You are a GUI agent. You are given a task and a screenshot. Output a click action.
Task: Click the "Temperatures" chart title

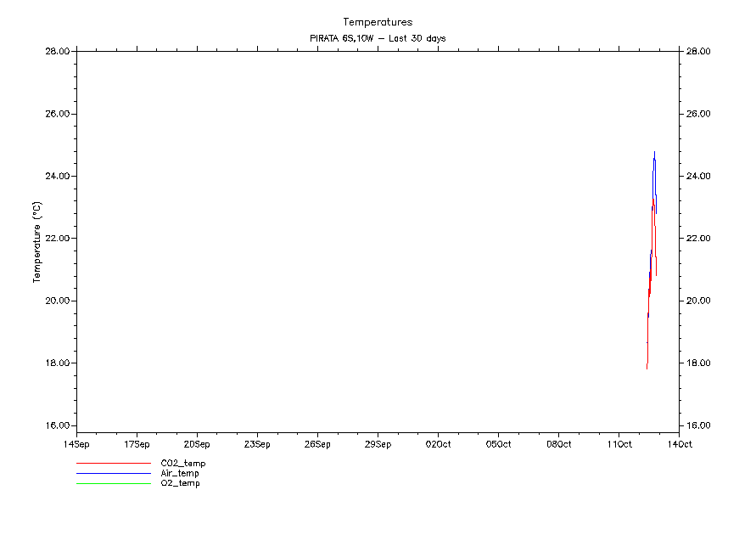tap(378, 22)
